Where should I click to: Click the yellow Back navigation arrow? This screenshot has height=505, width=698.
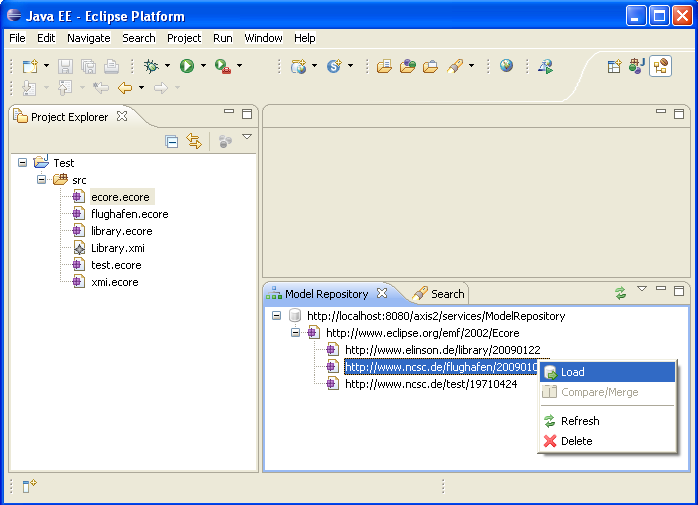tap(125, 88)
